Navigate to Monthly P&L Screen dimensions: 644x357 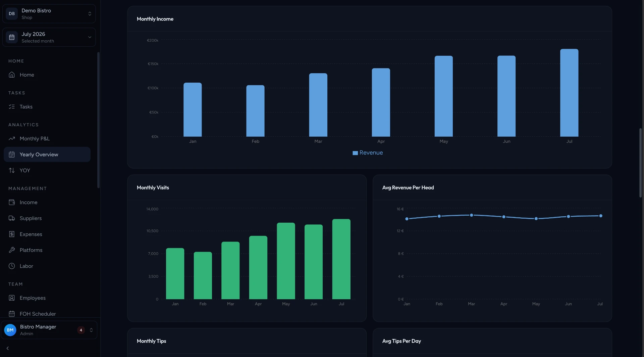coord(47,138)
